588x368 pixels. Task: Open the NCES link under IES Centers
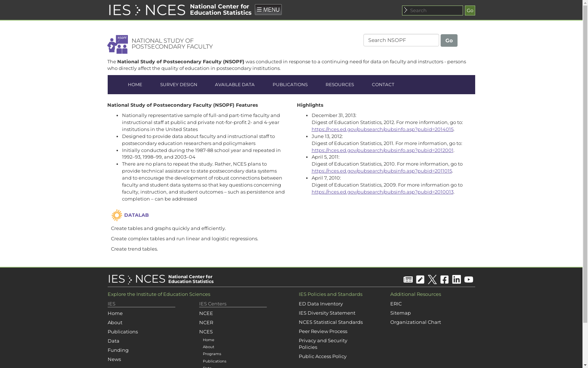point(206,332)
